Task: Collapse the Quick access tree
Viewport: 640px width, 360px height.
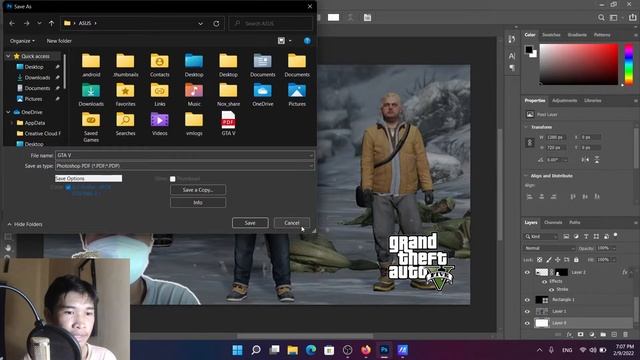Action: click(8, 56)
